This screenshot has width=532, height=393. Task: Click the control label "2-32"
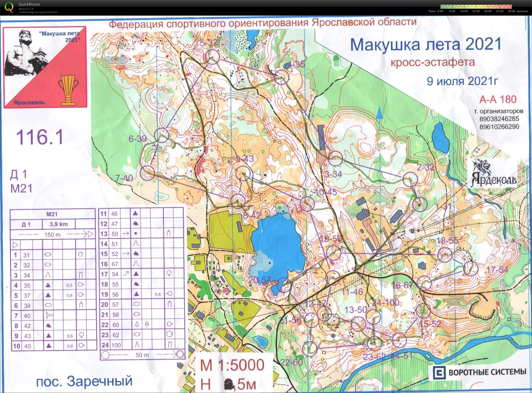point(426,167)
